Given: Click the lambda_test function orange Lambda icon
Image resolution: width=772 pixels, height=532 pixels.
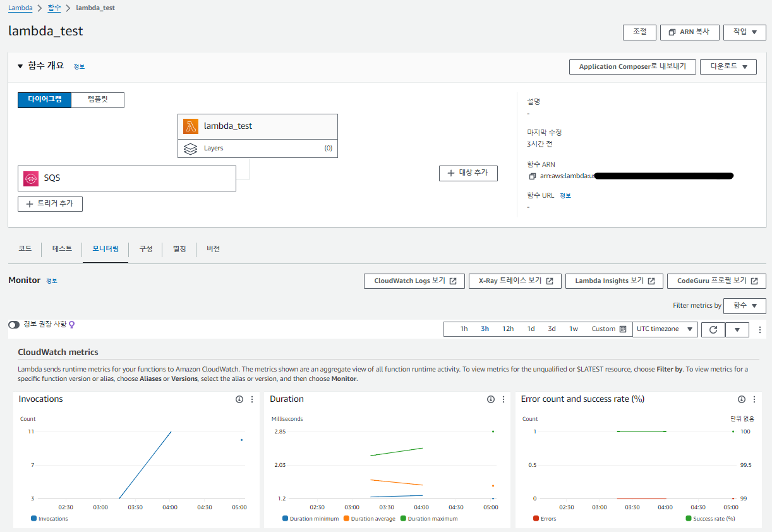Looking at the screenshot, I should pos(191,126).
